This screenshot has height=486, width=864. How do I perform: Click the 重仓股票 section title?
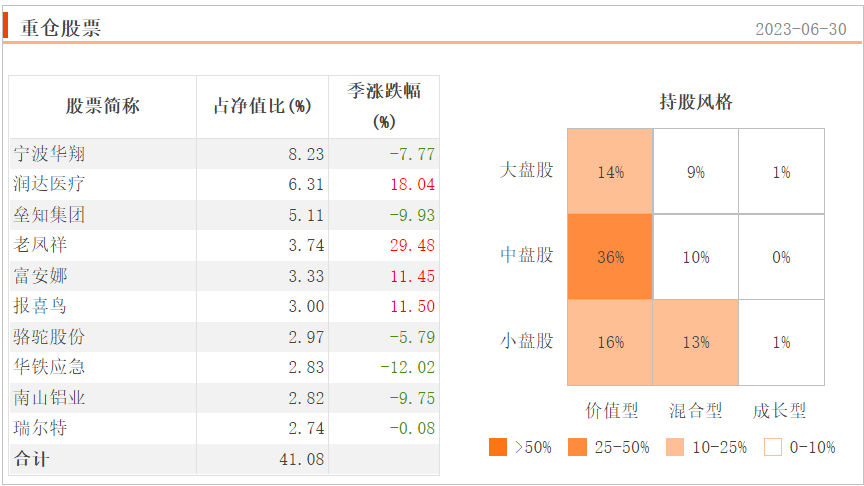pyautogui.click(x=61, y=28)
